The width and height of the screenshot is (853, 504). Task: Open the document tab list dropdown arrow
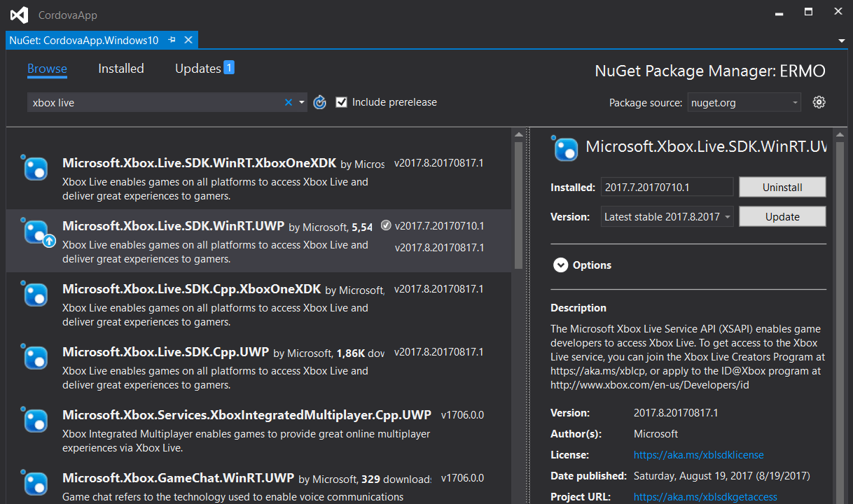click(841, 41)
